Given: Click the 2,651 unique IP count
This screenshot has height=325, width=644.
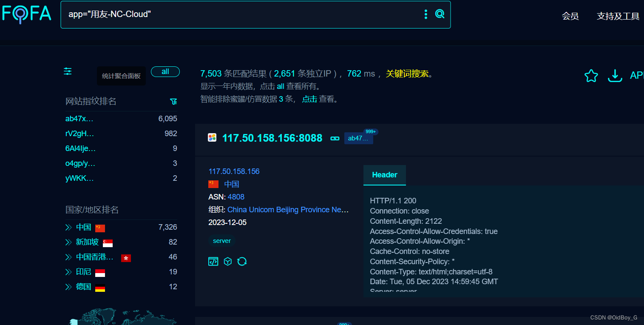Looking at the screenshot, I should pos(284,74).
